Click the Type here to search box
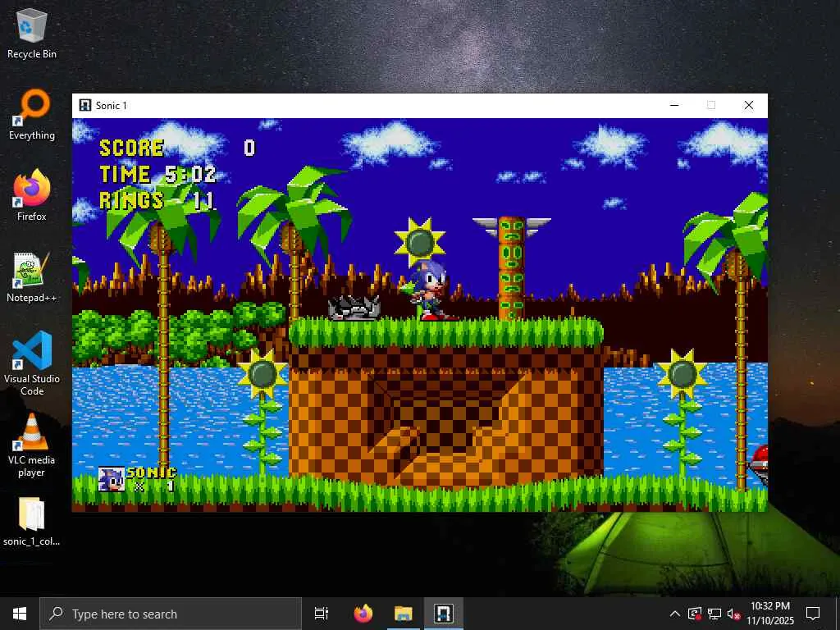840x630 pixels. pyautogui.click(x=171, y=614)
